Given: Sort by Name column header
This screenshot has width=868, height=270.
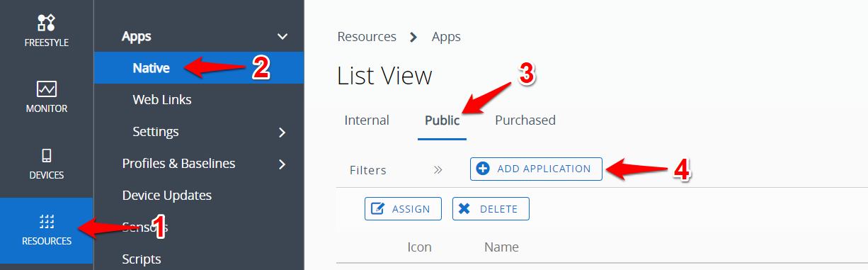Looking at the screenshot, I should click(x=501, y=247).
